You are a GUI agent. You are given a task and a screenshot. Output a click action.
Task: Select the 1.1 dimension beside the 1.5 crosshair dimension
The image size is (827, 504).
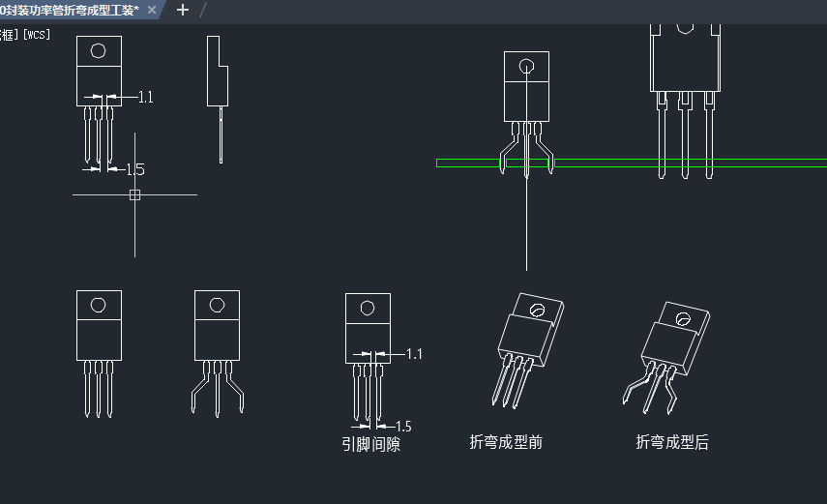[145, 97]
